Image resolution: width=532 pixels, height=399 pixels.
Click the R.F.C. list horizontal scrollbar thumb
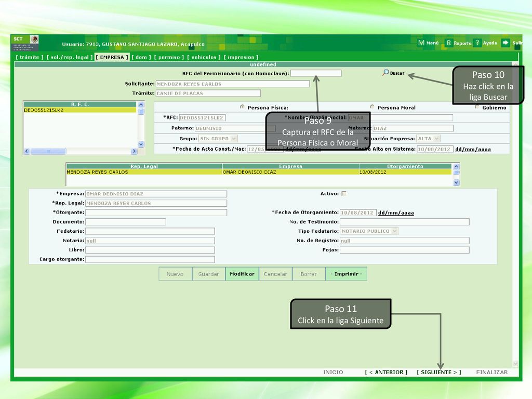pyautogui.click(x=48, y=151)
